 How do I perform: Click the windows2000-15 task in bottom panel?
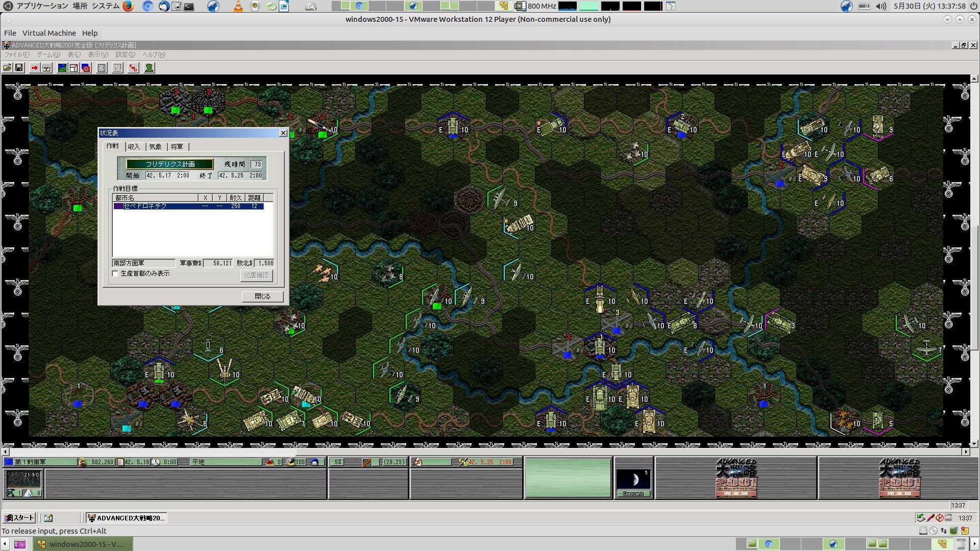[x=83, y=544]
